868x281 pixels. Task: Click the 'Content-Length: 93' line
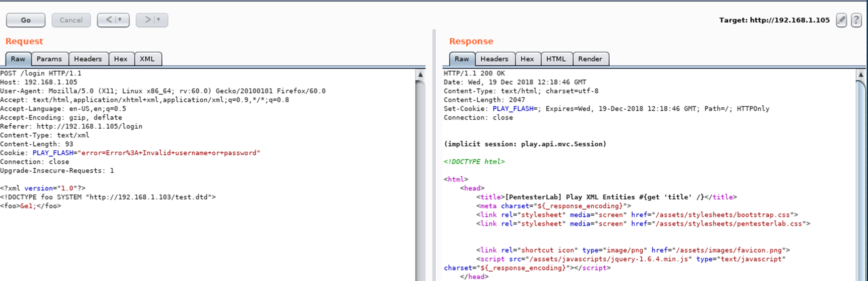37,144
